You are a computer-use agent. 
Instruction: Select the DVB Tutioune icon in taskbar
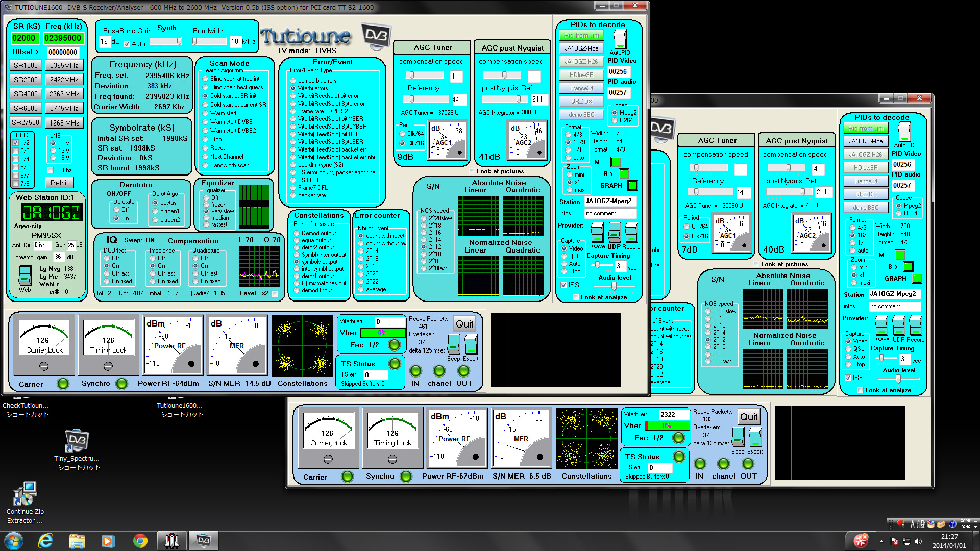[x=203, y=541]
